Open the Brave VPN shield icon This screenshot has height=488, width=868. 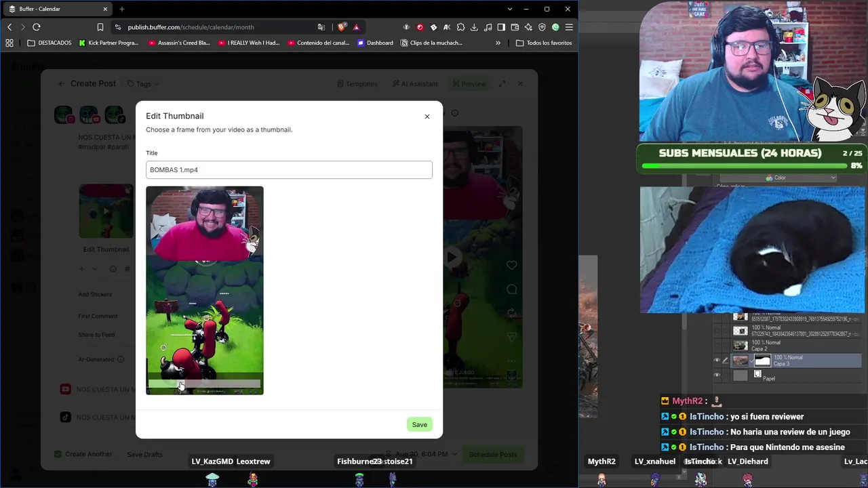point(542,27)
